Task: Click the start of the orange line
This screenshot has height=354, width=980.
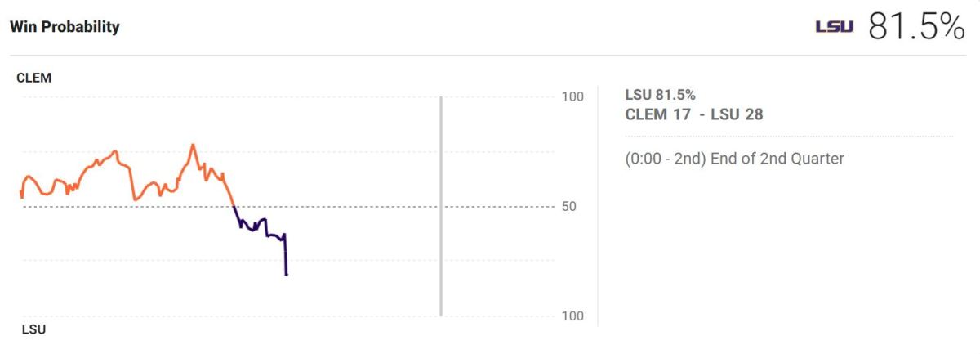Action: coord(20,193)
